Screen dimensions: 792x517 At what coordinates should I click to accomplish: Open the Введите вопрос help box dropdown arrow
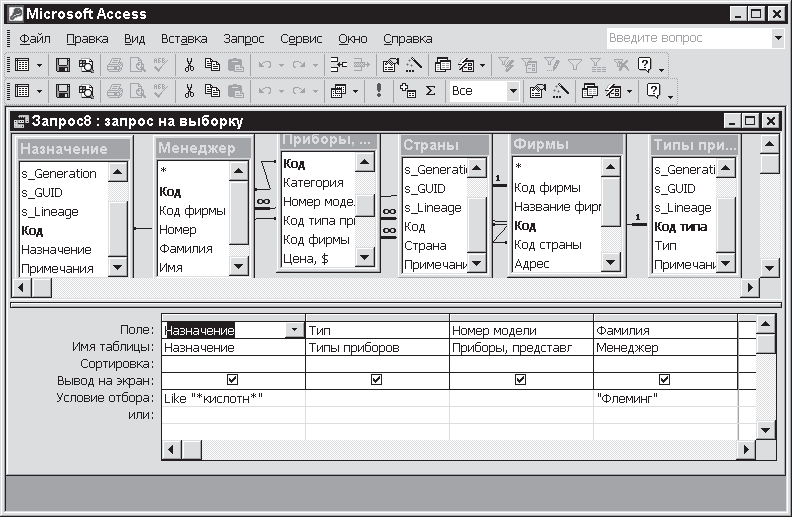[777, 38]
